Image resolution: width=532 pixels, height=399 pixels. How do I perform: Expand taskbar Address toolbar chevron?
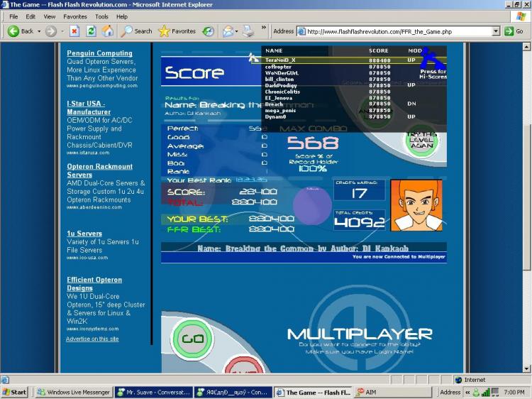(x=467, y=392)
